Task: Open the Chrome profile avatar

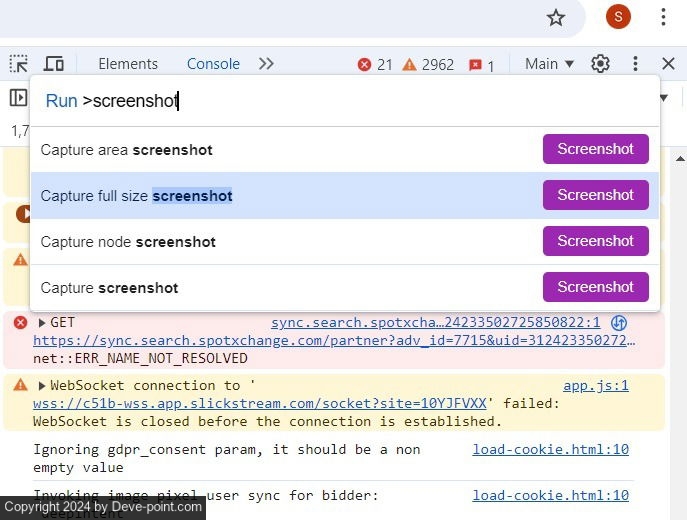Action: [x=618, y=17]
